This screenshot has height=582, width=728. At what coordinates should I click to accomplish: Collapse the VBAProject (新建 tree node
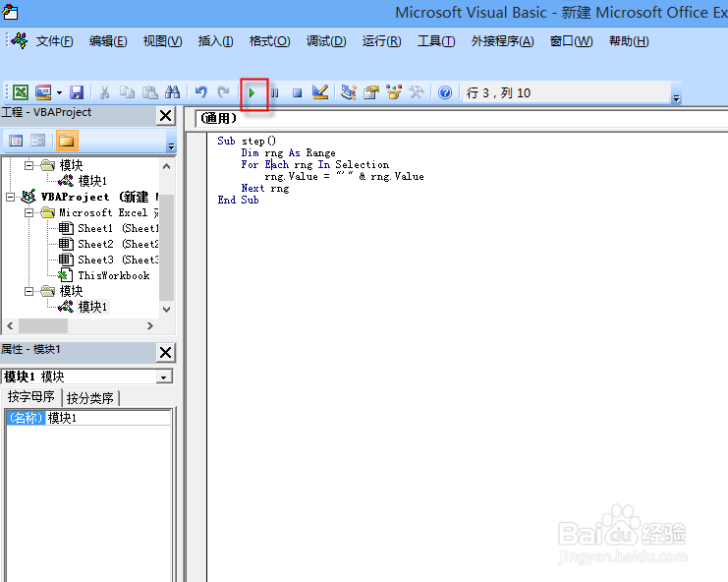tap(10, 197)
